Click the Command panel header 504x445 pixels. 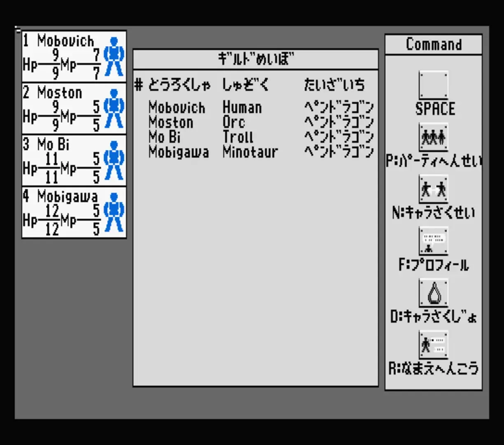pyautogui.click(x=433, y=44)
